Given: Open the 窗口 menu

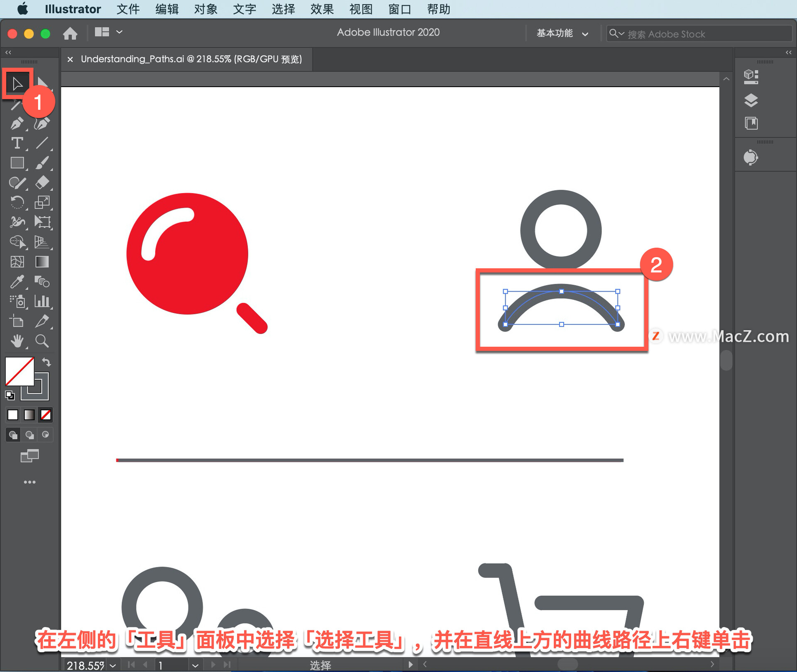Looking at the screenshot, I should [x=400, y=9].
